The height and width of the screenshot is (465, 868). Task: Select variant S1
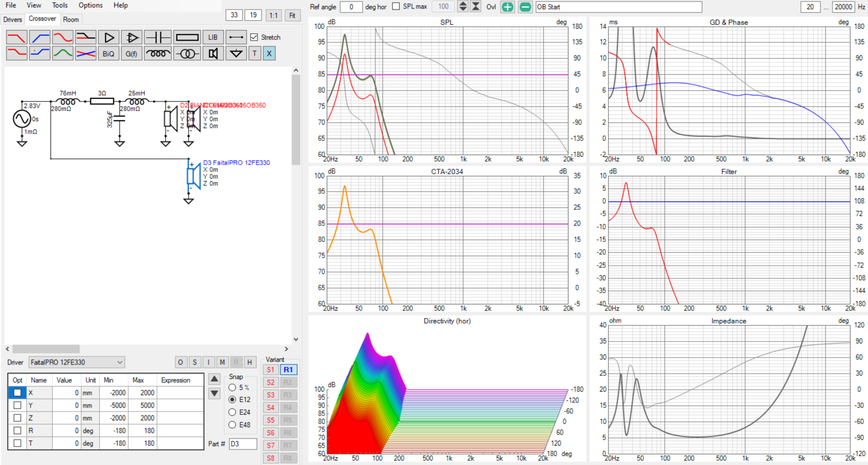pos(271,370)
